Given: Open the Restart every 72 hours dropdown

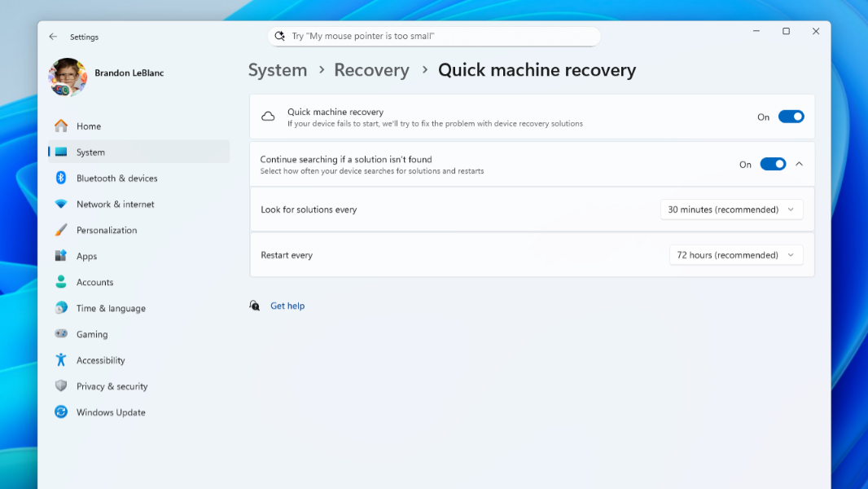Looking at the screenshot, I should point(735,255).
